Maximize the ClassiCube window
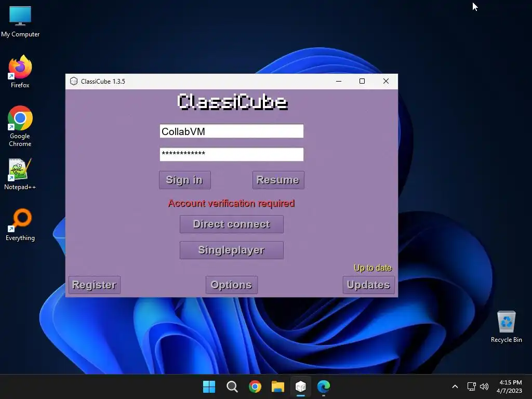Screen dimensions: 532x399 coord(362,82)
